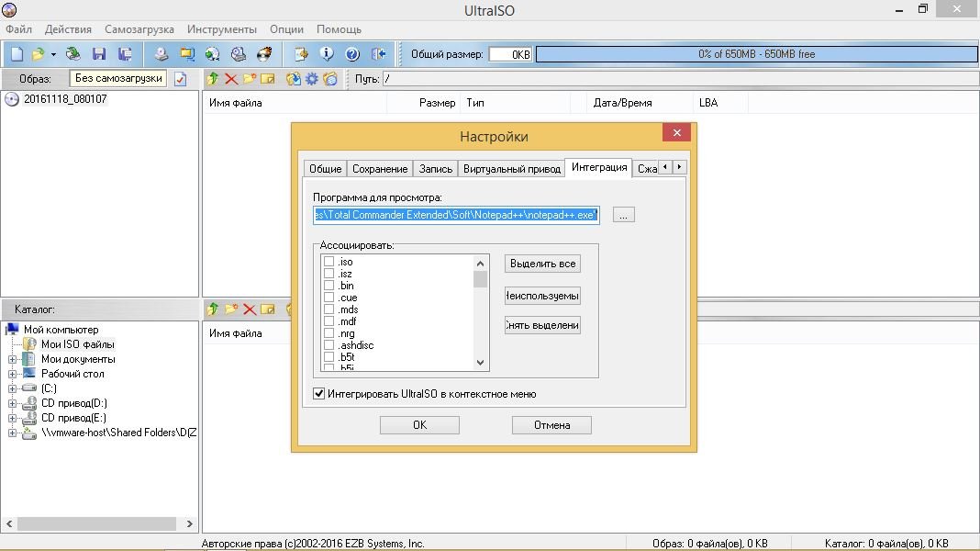Viewport: 980px width, 551px height.
Task: Click the Отмена button in dialog
Action: pos(551,425)
